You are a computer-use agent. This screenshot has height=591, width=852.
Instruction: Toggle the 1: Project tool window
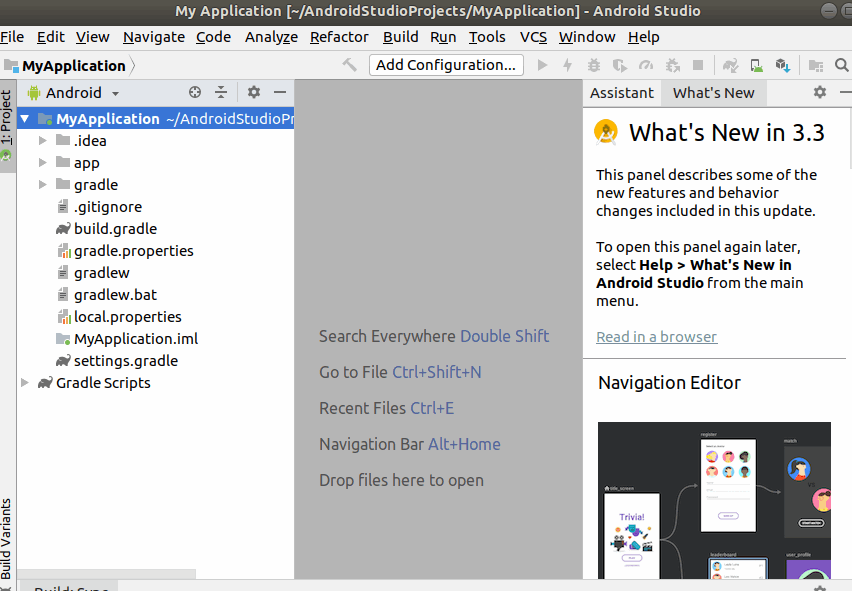click(7, 127)
